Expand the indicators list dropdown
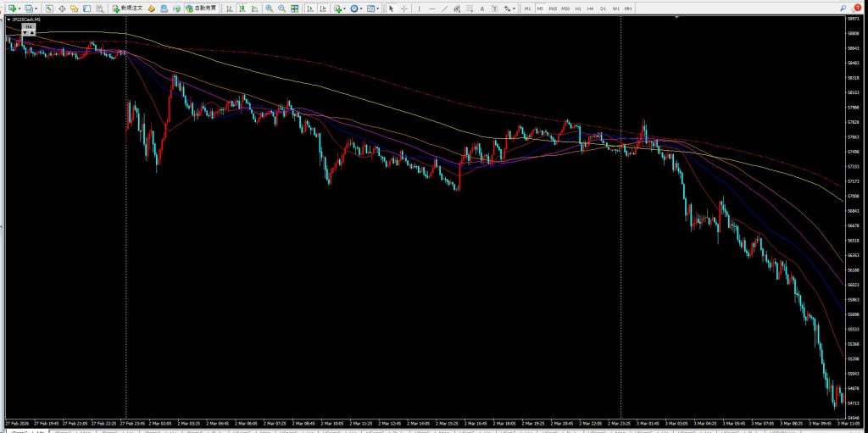 pyautogui.click(x=345, y=8)
